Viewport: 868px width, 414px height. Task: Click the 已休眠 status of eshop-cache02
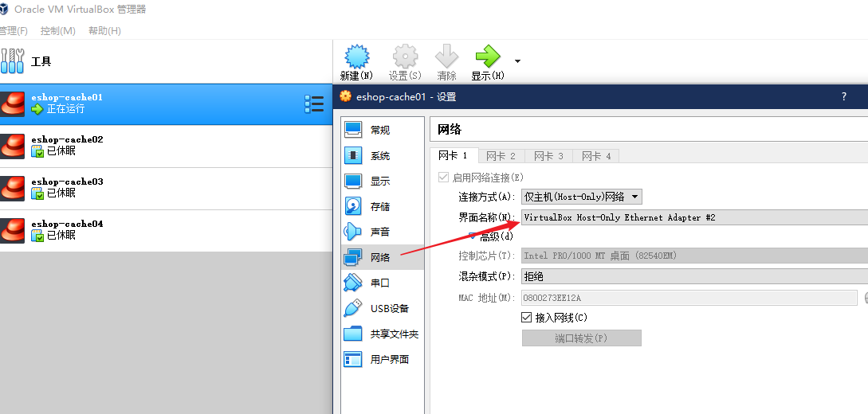pyautogui.click(x=61, y=151)
